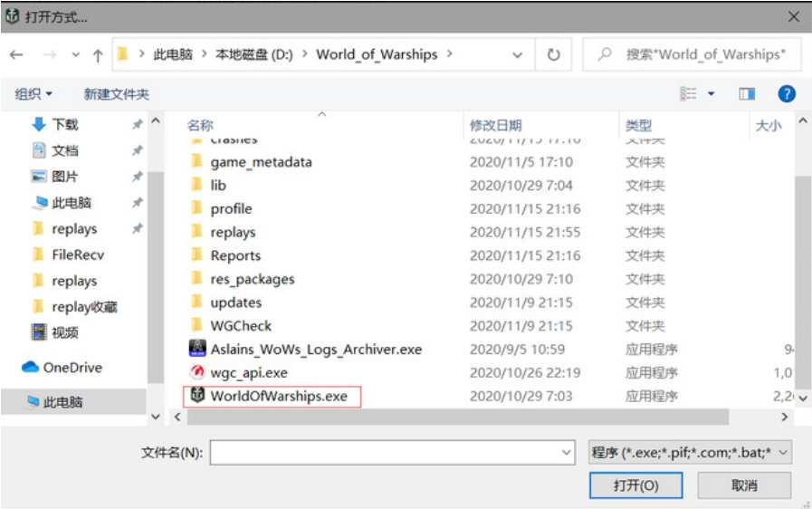The width and height of the screenshot is (812, 509).
Task: Click the wgc_api.exe red icon
Action: pos(197,371)
